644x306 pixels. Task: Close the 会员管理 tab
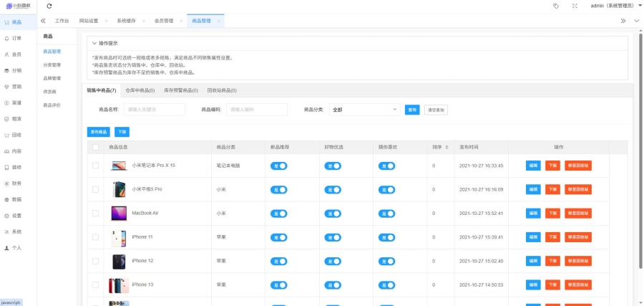point(181,21)
